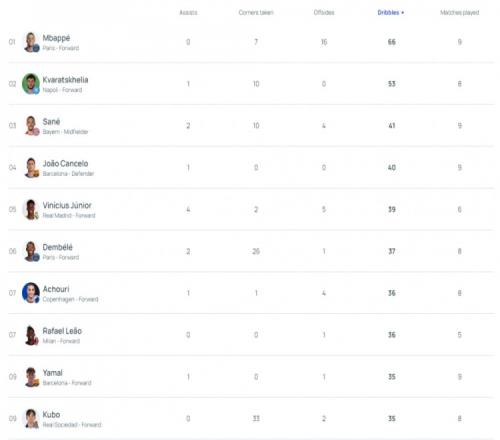Image resolution: width=500 pixels, height=440 pixels.
Task: Open Mbappé's player photo
Action: pos(31,42)
